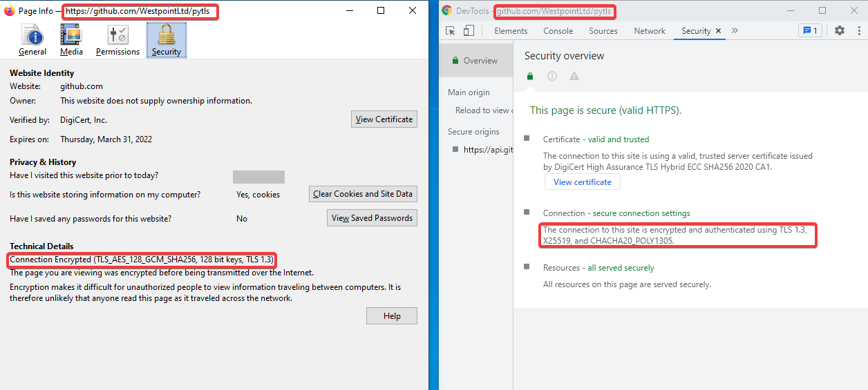Select the Security padlock tab

[x=166, y=40]
